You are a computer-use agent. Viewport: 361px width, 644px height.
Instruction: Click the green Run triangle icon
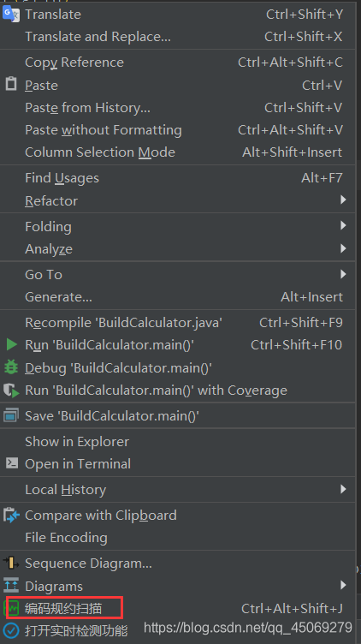pos(11,344)
